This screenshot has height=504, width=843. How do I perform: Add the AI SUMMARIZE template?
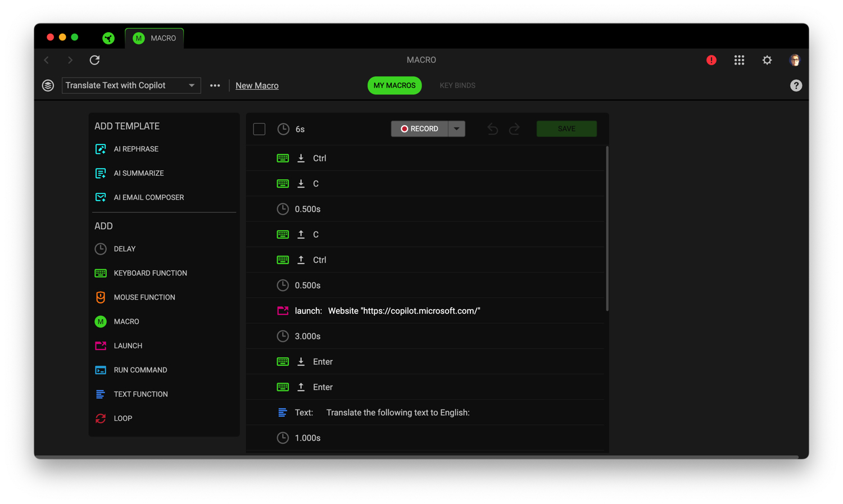pos(139,173)
